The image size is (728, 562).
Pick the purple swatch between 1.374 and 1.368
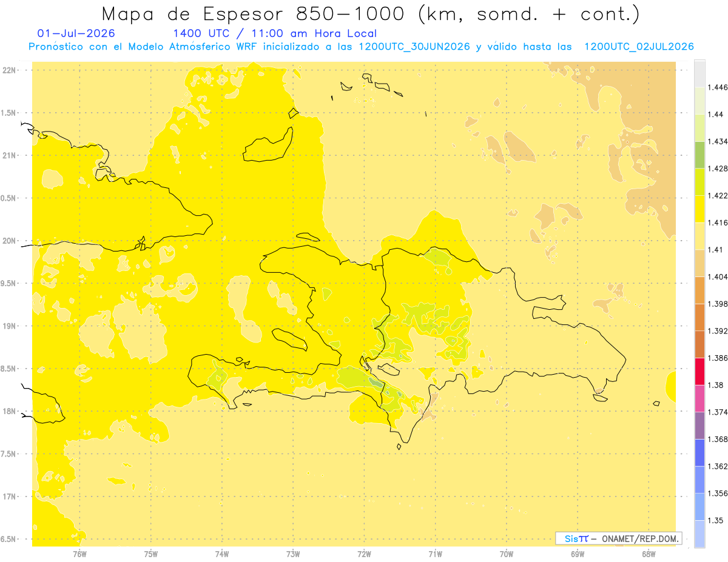[699, 426]
